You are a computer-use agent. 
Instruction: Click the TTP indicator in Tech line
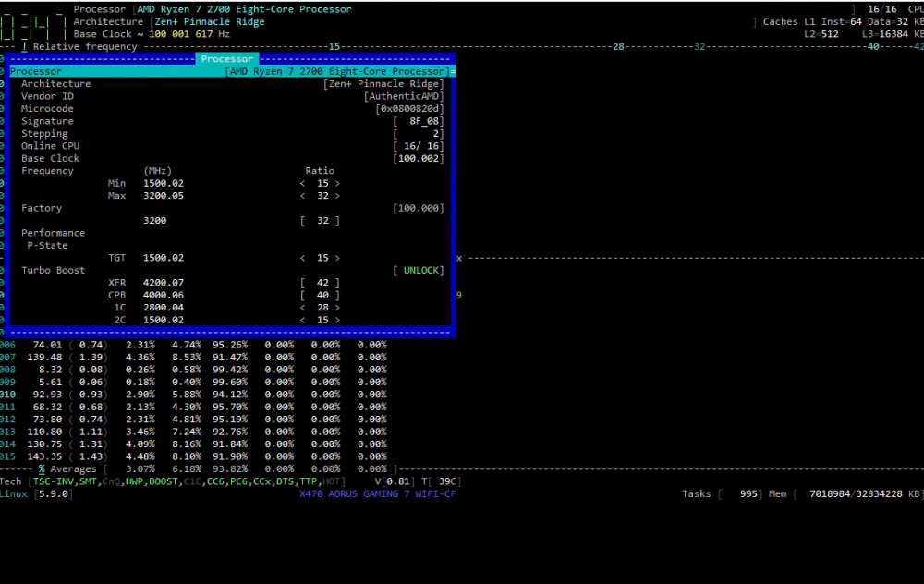point(308,481)
